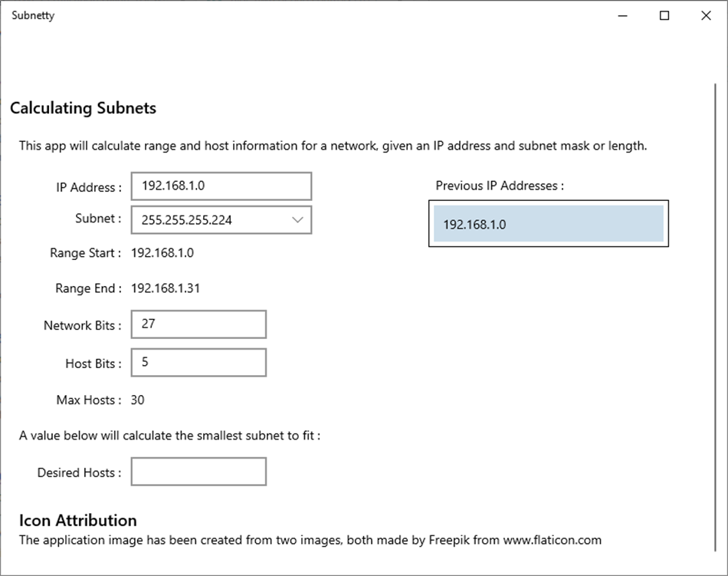This screenshot has width=728, height=576.
Task: Click the Subnetty title text
Action: click(33, 15)
